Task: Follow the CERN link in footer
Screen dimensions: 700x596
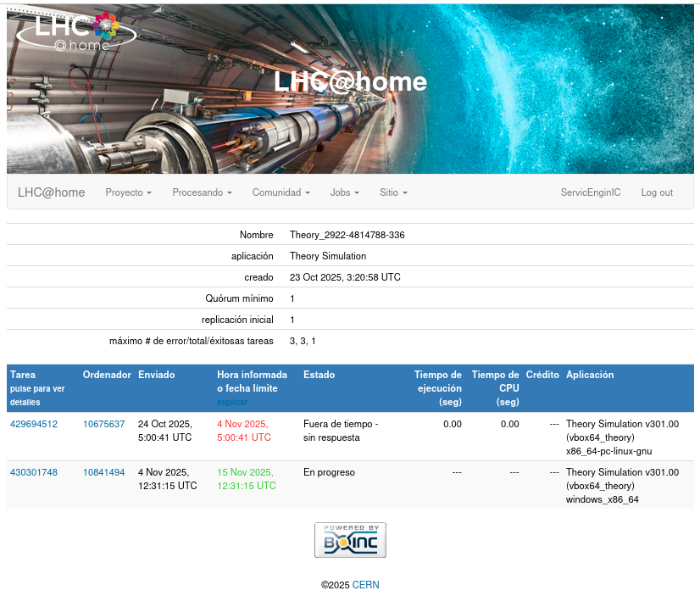Action: click(366, 585)
